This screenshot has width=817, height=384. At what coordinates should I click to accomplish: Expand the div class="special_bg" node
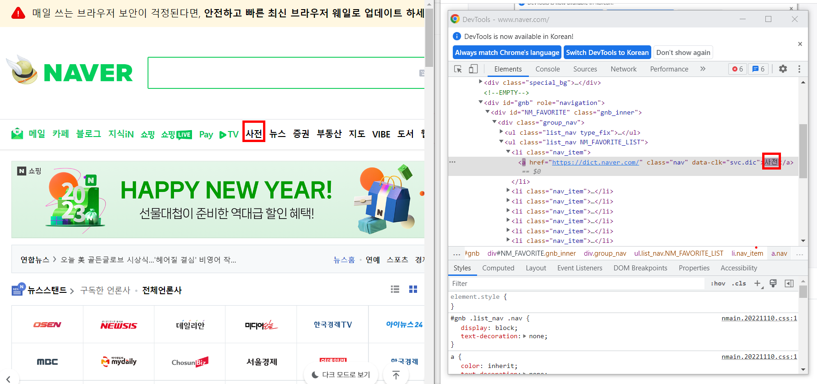pyautogui.click(x=480, y=83)
